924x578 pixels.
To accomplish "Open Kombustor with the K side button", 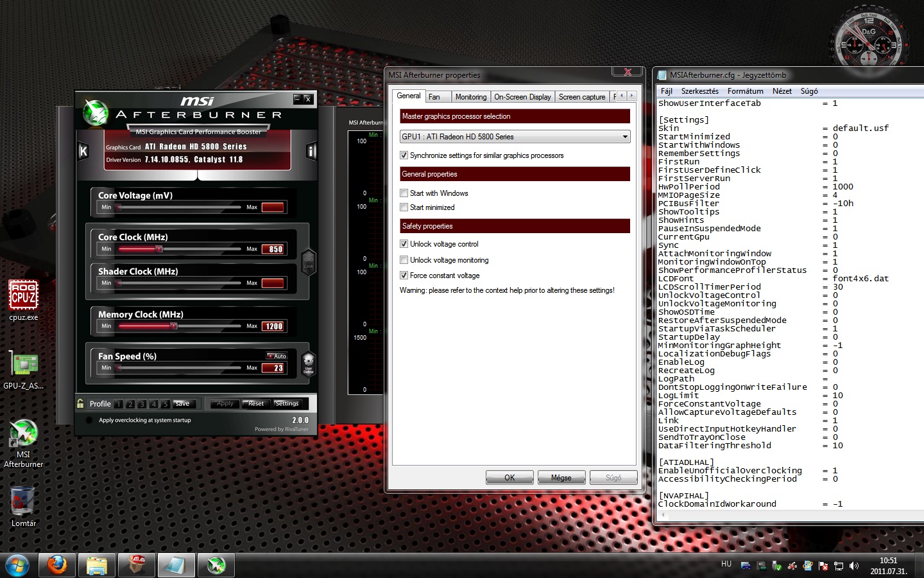I will click(83, 152).
